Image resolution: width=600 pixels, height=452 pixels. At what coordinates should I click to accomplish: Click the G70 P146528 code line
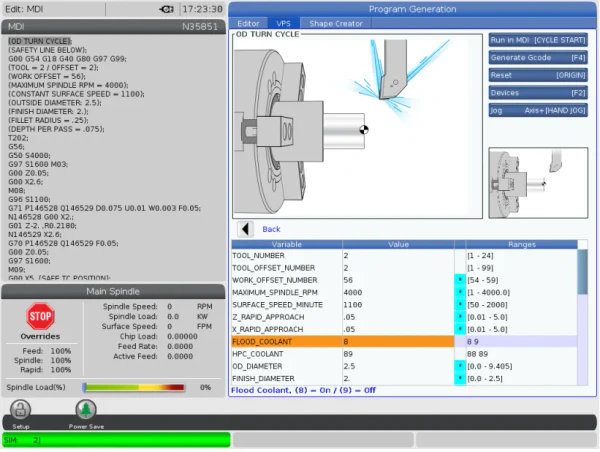[x=63, y=243]
